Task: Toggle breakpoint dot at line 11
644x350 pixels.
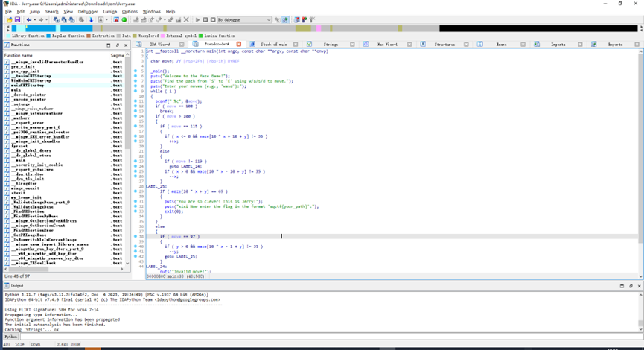Action: pyautogui.click(x=136, y=101)
